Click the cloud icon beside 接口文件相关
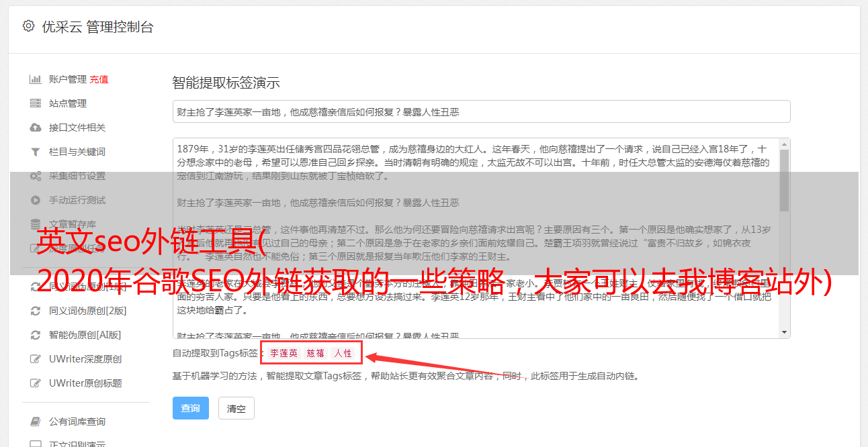Screen dimensions: 868x447 click(36, 128)
